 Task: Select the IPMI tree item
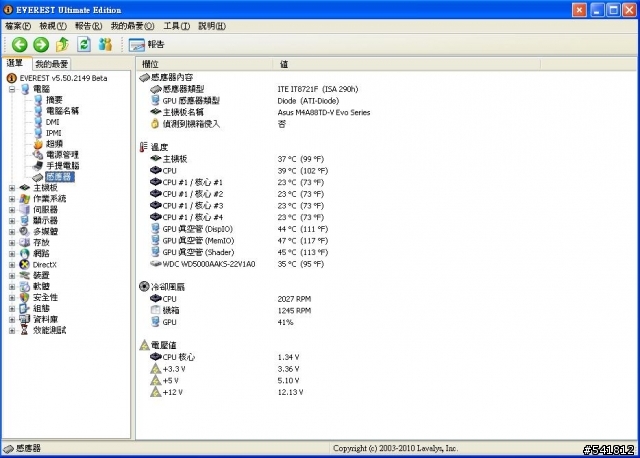53,133
